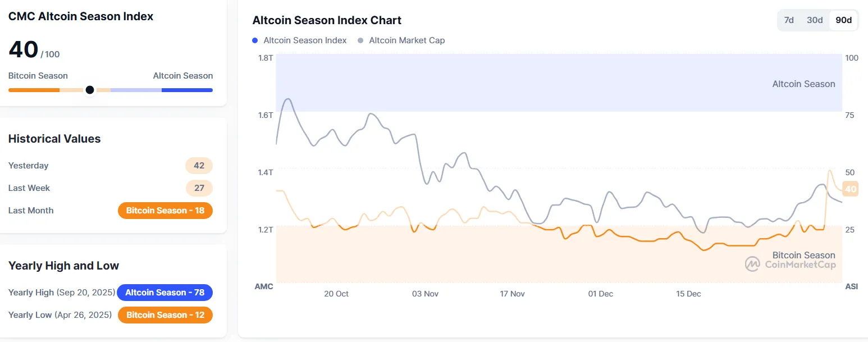The height and width of the screenshot is (342, 868).
Task: Click the gray Altcoin Market Cap dot
Action: [x=360, y=40]
